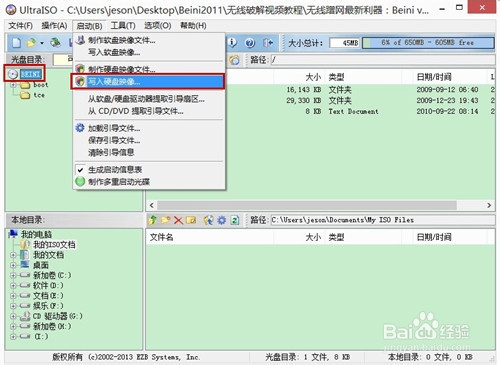Screen dimensions: 500x365
Task: Click the upper 路径 field showing /
Action: 383,60
